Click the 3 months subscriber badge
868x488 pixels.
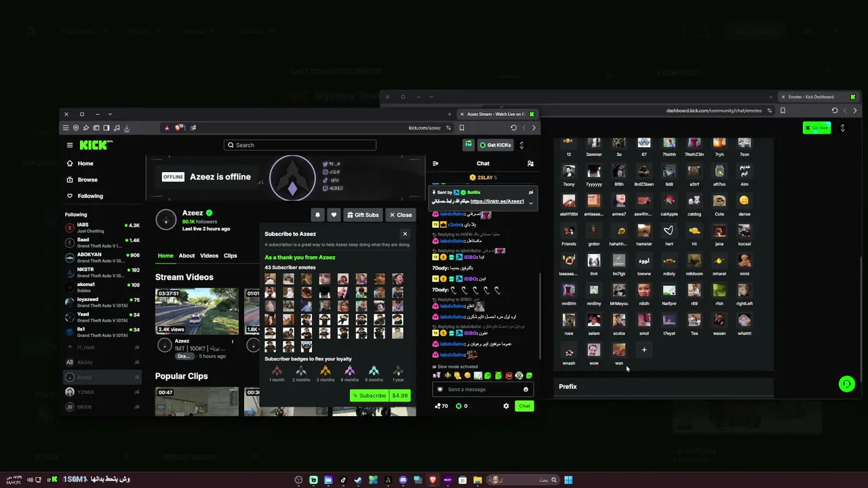(x=325, y=373)
